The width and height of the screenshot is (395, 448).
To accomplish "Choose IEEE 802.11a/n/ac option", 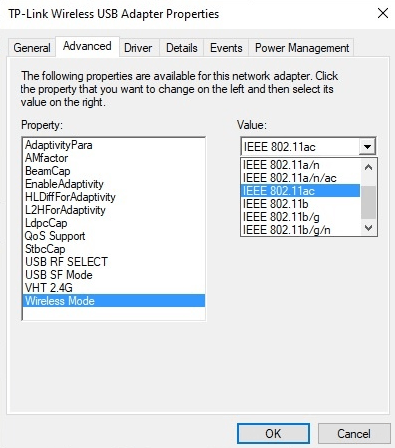I will coord(300,178).
